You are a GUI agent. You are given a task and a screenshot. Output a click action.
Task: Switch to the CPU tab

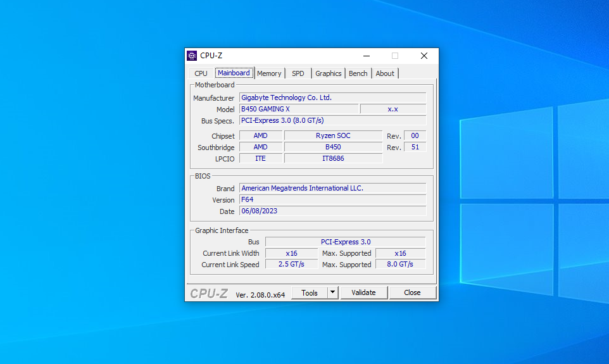(x=201, y=73)
